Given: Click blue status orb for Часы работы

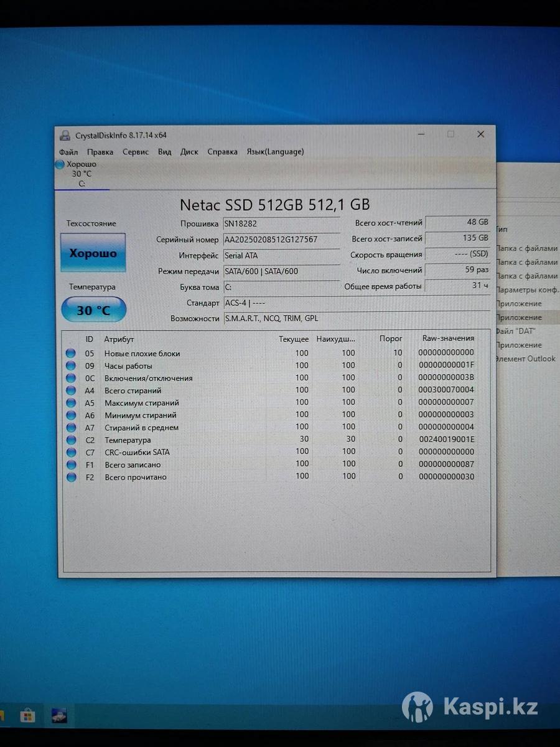Looking at the screenshot, I should 71,366.
